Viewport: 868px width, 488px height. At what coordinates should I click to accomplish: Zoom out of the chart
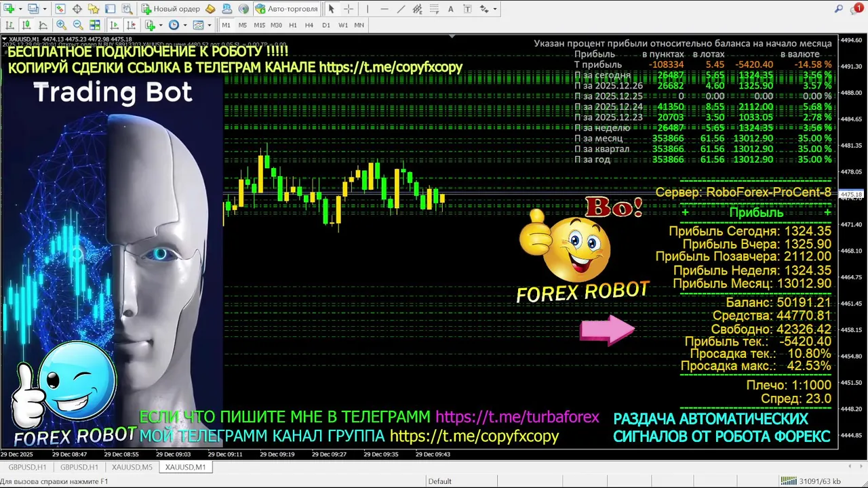78,25
